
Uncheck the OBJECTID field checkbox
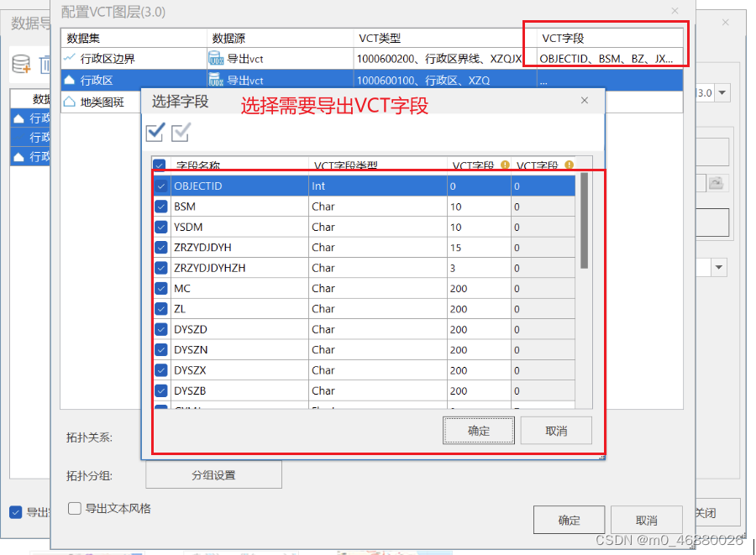pyautogui.click(x=160, y=186)
